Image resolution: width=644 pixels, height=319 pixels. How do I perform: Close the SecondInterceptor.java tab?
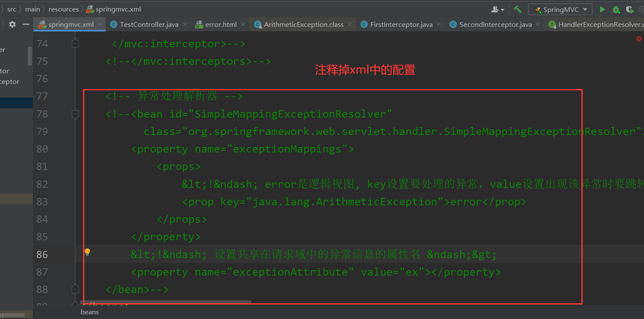[538, 24]
